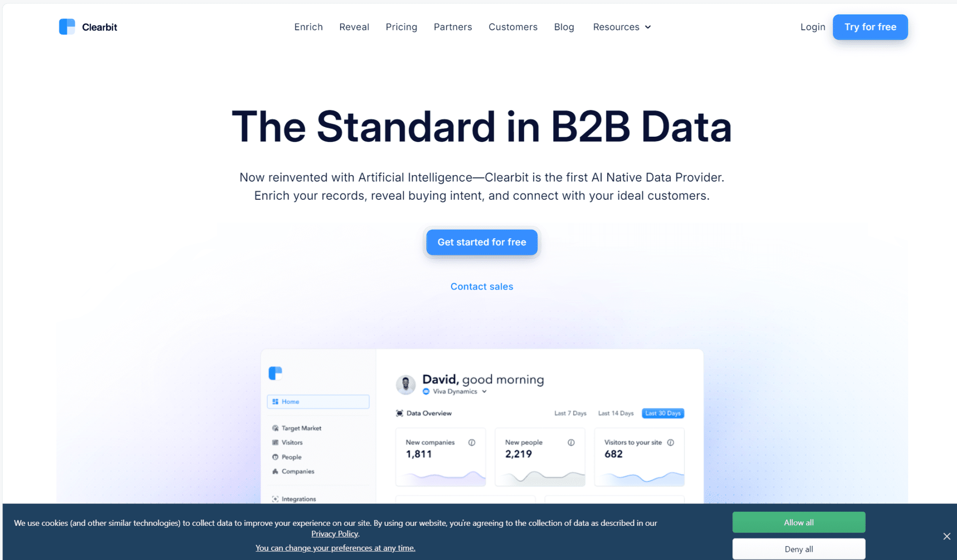Expand the Resources dropdown menu
Image resolution: width=957 pixels, height=560 pixels.
(x=621, y=27)
